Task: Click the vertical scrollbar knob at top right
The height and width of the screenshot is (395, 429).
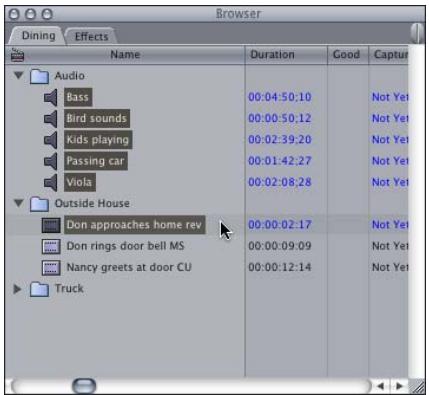Action: pyautogui.click(x=416, y=33)
